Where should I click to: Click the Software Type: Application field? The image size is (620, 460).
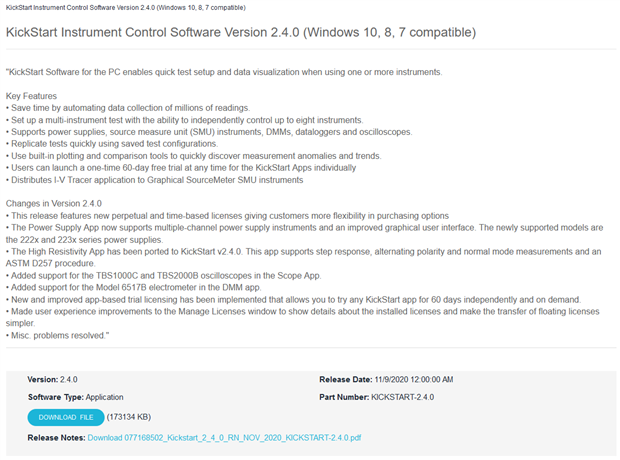pyautogui.click(x=75, y=397)
